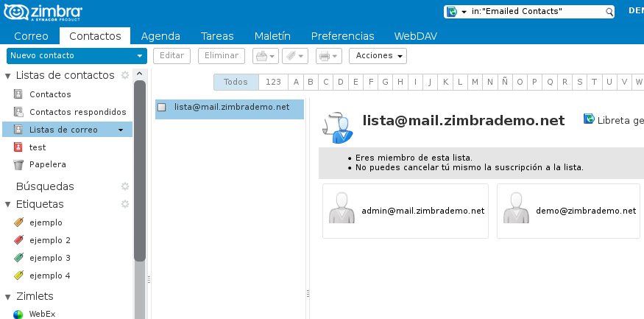Filter contacts by 123
Viewport: 644px width, 319px height.
273,82
